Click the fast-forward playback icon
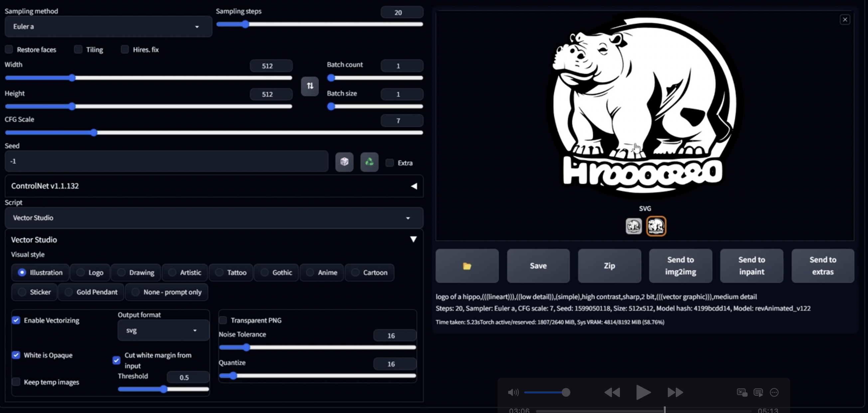 click(675, 392)
